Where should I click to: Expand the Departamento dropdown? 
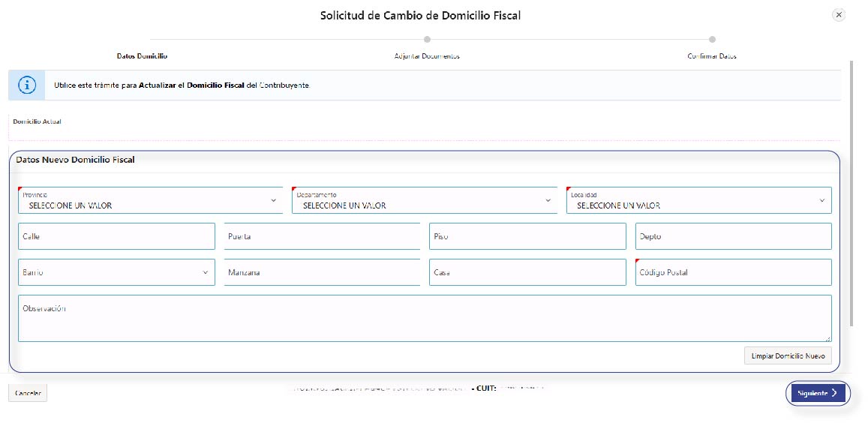[x=424, y=200]
